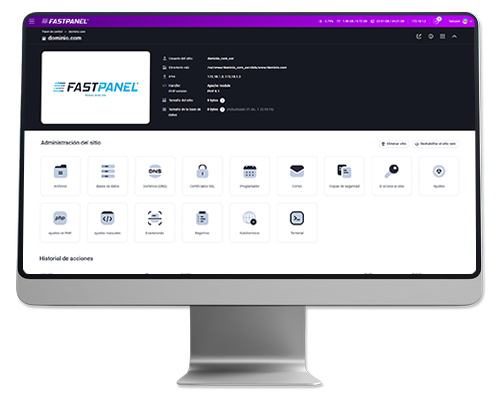Open the Ajustes manuales code card
Image resolution: width=500 pixels, height=398 pixels.
[x=107, y=222]
